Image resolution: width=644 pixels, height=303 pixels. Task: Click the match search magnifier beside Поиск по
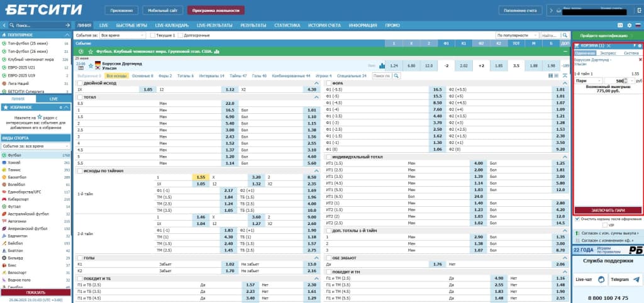[396, 76]
